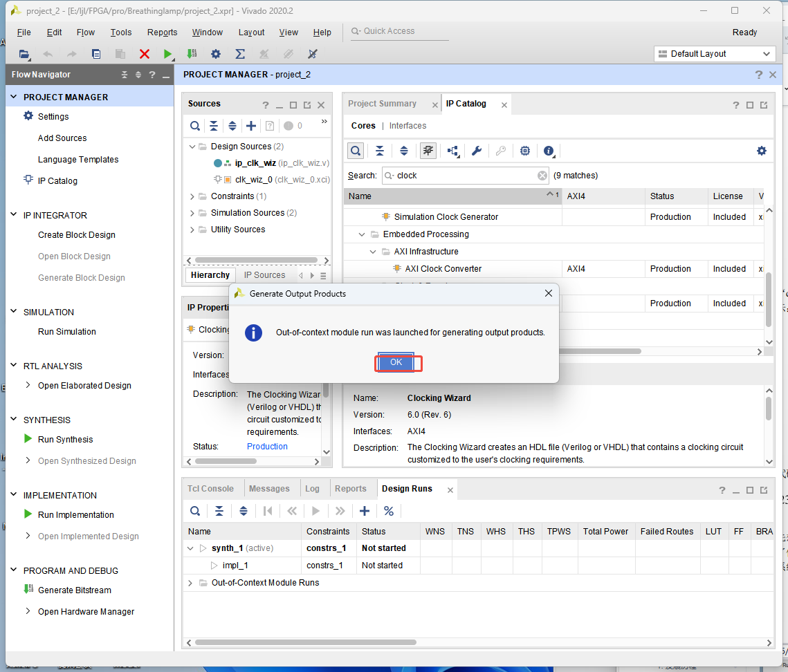Viewport: 788px width, 672px height.
Task: Expand all in IP Catalog
Action: [403, 151]
